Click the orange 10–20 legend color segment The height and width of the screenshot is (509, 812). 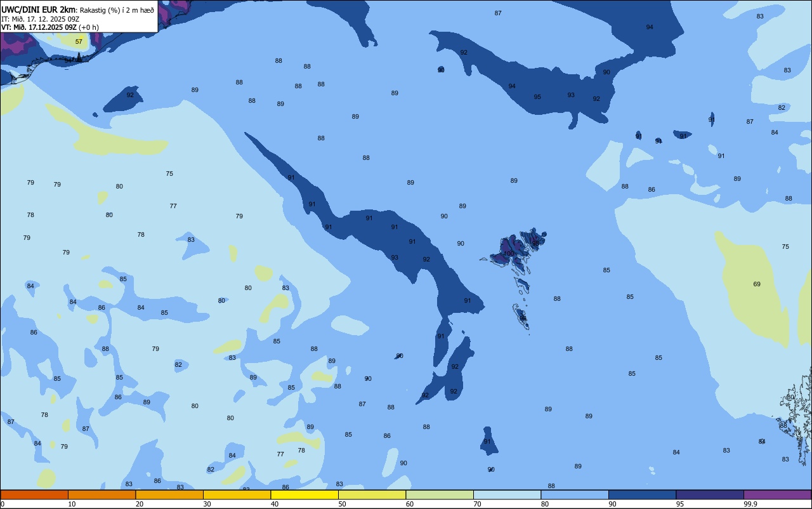pyautogui.click(x=101, y=494)
